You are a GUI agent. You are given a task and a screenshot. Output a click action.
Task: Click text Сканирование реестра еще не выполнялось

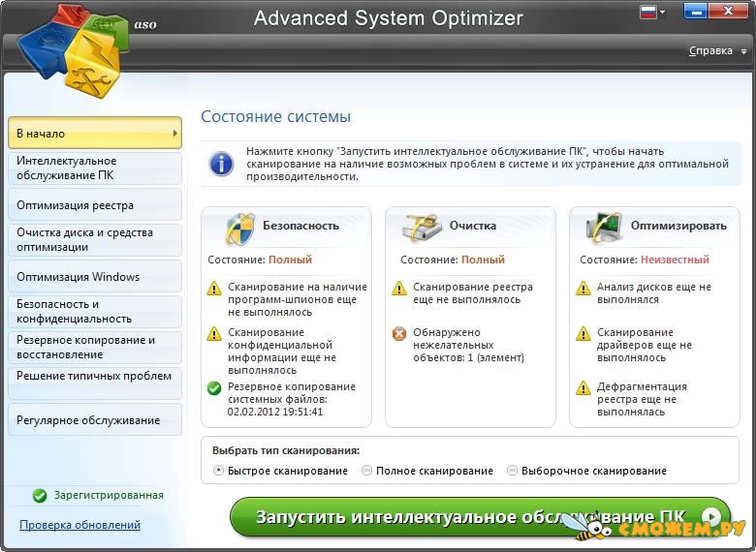click(473, 292)
